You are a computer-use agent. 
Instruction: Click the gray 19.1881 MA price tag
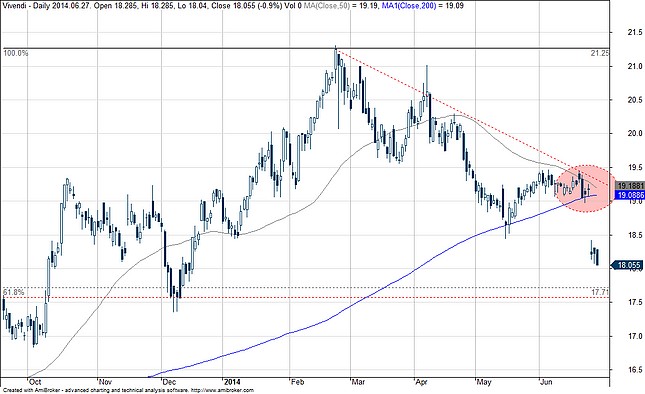coord(630,185)
